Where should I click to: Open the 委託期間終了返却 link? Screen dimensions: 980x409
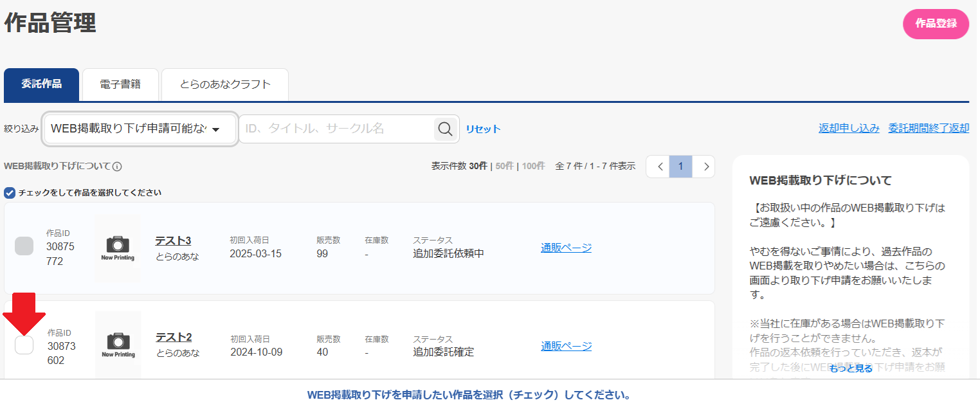click(x=928, y=127)
